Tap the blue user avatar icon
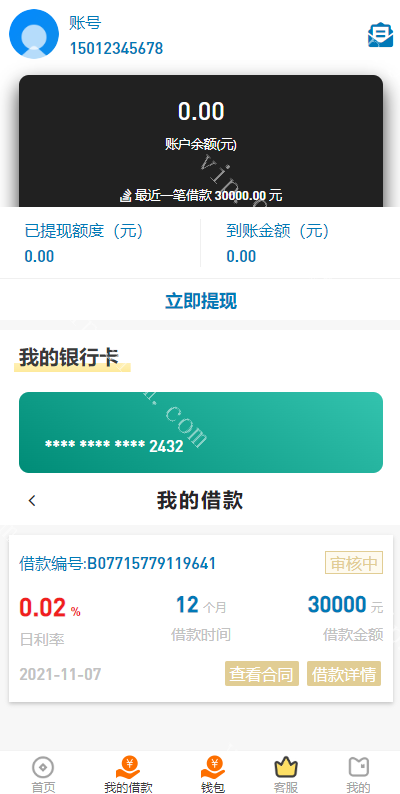The height and width of the screenshot is (794, 400). [34, 34]
